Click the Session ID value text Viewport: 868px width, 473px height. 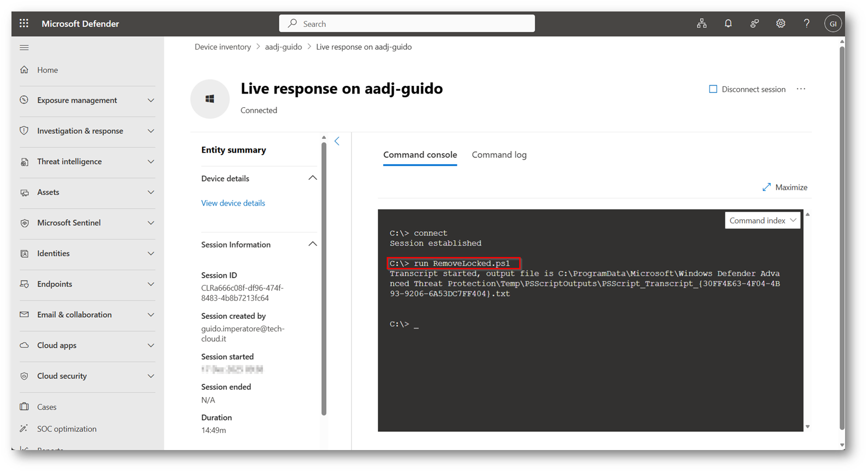click(242, 293)
